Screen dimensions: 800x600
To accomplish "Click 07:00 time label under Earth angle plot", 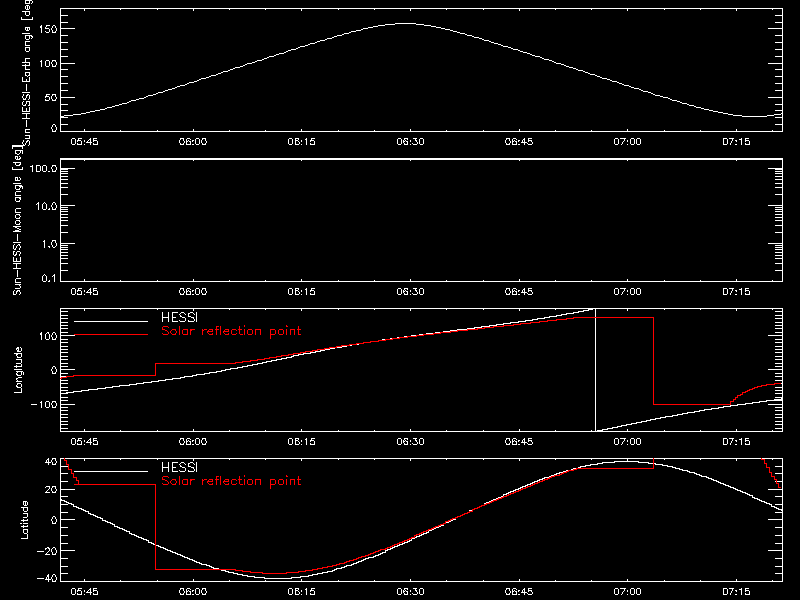I will click(628, 142).
